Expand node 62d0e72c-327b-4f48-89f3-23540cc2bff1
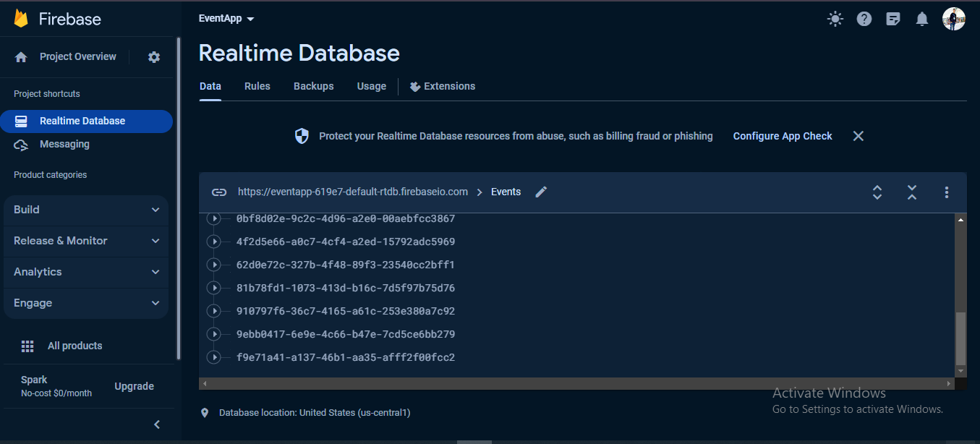The image size is (980, 444). pos(213,265)
